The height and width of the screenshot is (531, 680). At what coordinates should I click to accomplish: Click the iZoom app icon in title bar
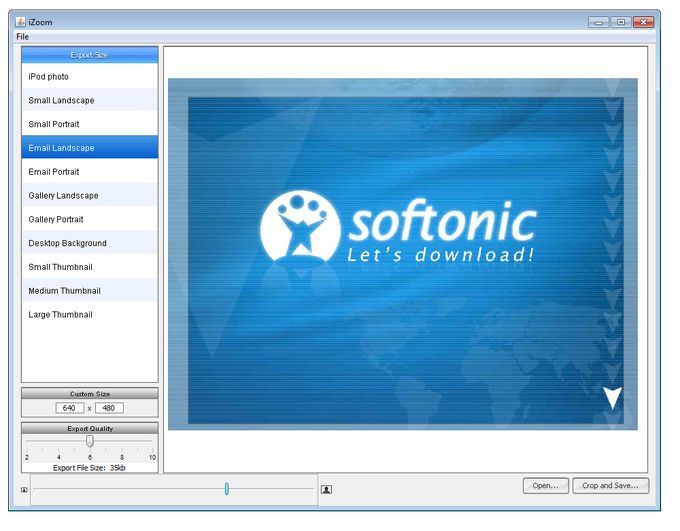[20, 22]
